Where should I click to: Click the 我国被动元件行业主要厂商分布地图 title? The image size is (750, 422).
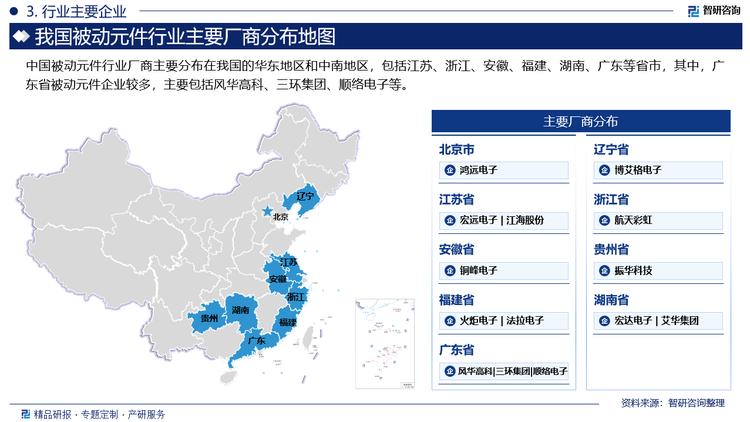coord(185,36)
